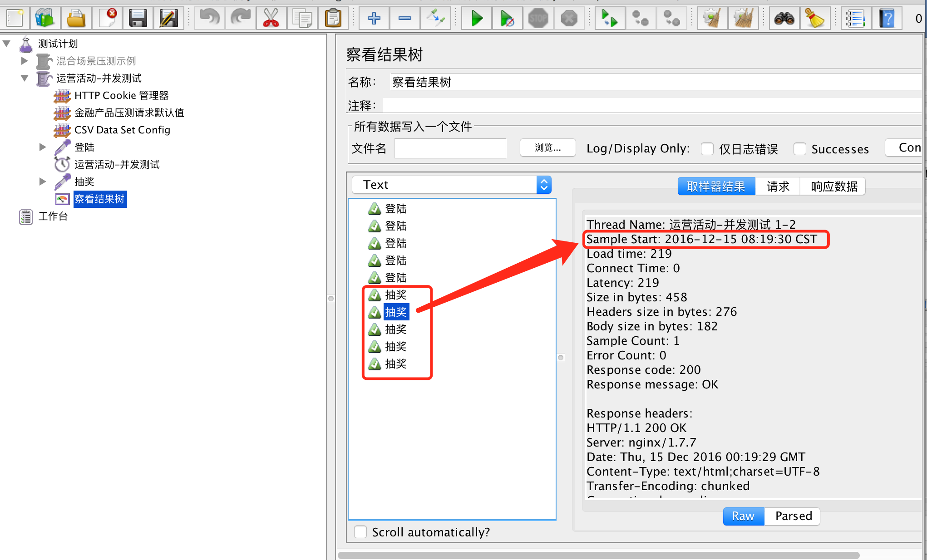The height and width of the screenshot is (560, 927).
Task: Click the blue minus Collapse All icon
Action: point(404,19)
